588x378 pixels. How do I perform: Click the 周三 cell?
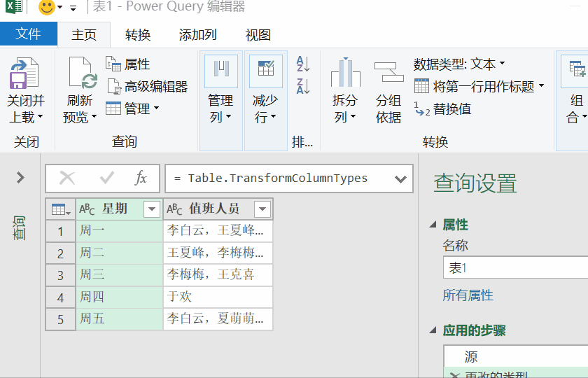[119, 275]
